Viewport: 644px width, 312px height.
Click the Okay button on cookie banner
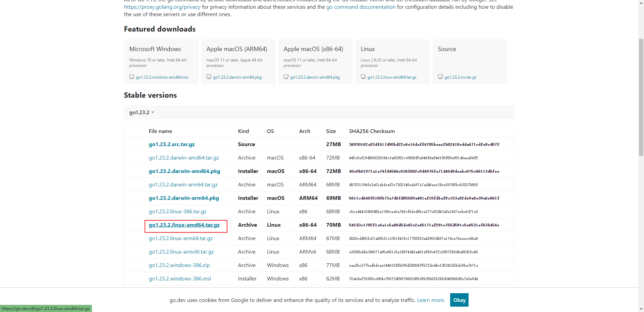tap(459, 300)
